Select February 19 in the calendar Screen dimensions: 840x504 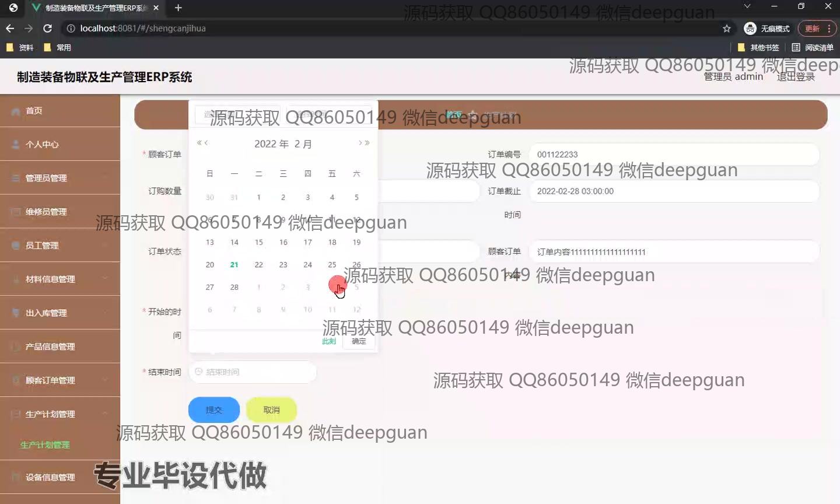tap(356, 242)
